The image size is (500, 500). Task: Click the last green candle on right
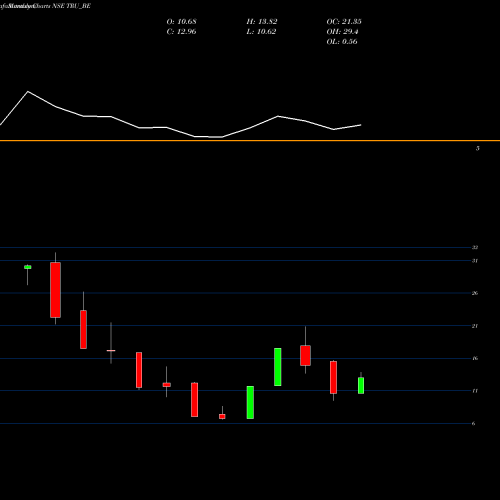(361, 385)
